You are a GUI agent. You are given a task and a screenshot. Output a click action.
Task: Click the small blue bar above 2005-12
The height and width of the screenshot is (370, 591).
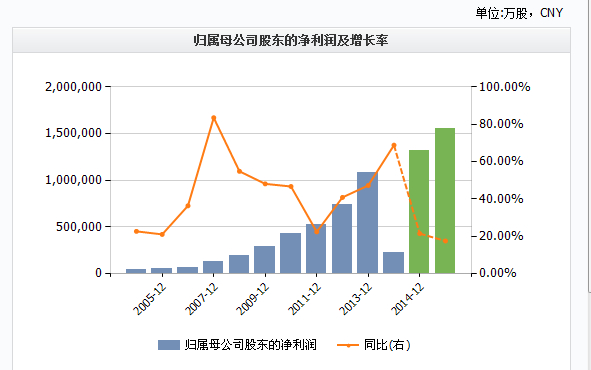tap(161, 271)
